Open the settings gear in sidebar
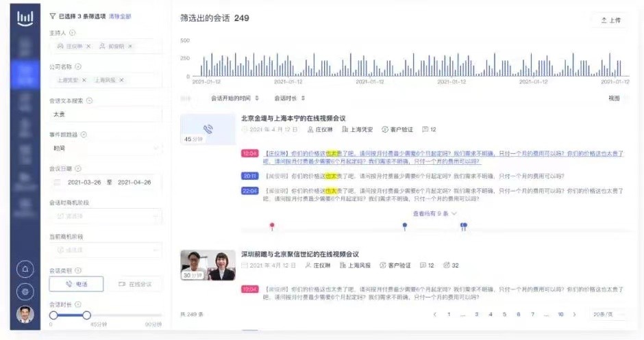The image size is (644, 340). coord(25,291)
